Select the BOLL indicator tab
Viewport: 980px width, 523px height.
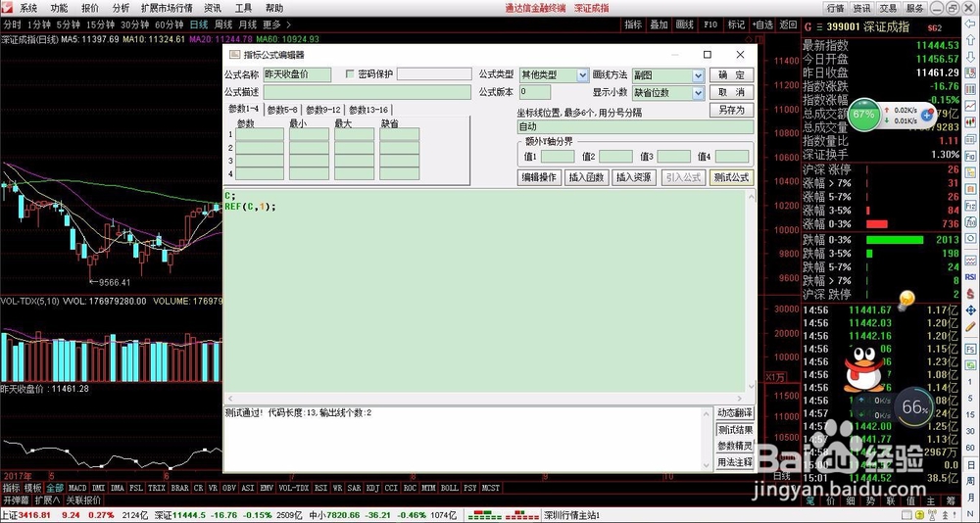click(450, 488)
